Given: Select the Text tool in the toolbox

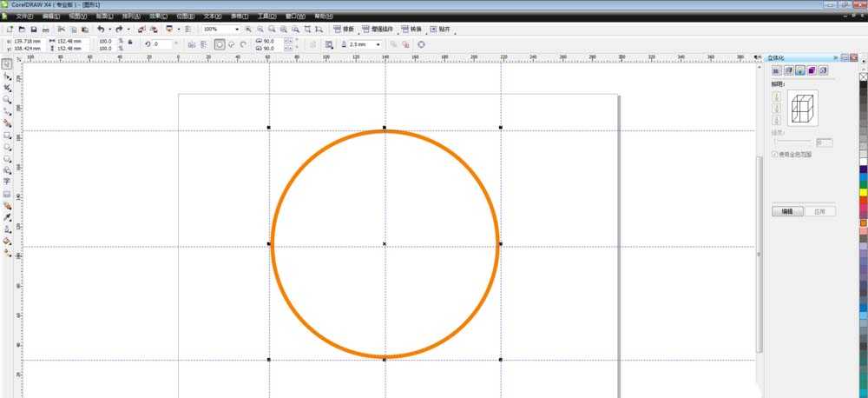Looking at the screenshot, I should pos(7,182).
